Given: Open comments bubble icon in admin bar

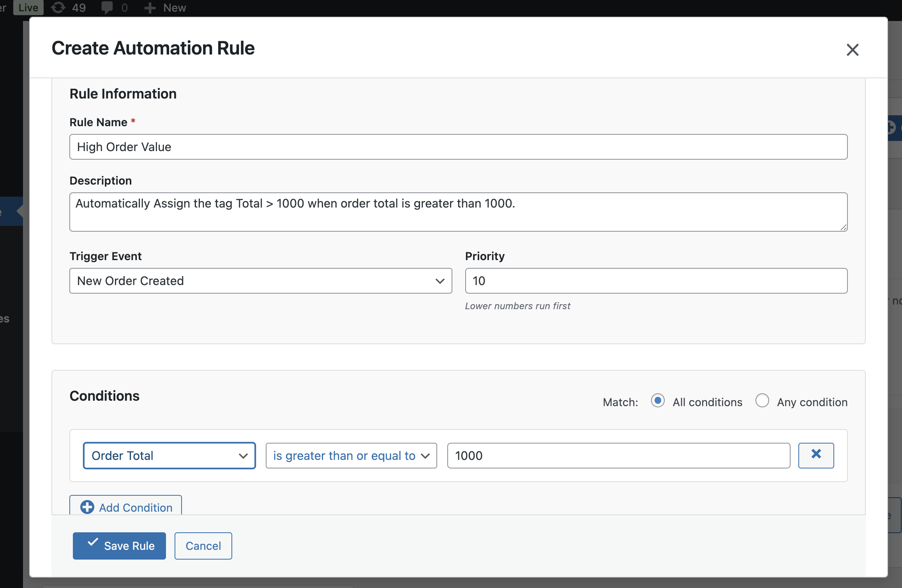Looking at the screenshot, I should 107,7.
